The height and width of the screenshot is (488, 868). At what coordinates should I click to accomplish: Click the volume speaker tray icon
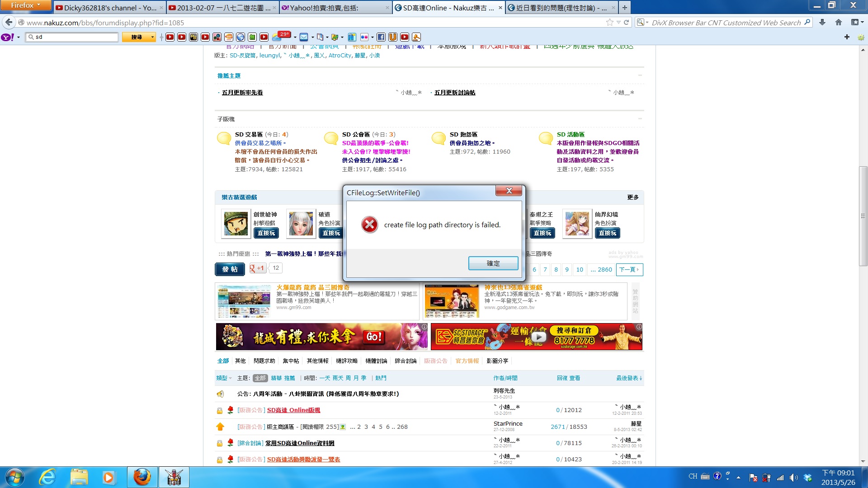coord(793,477)
